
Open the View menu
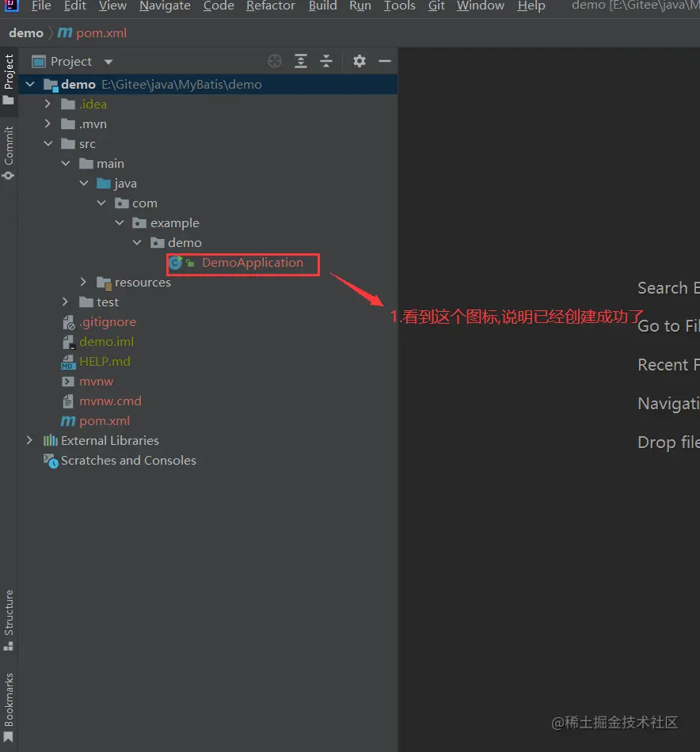pos(112,6)
